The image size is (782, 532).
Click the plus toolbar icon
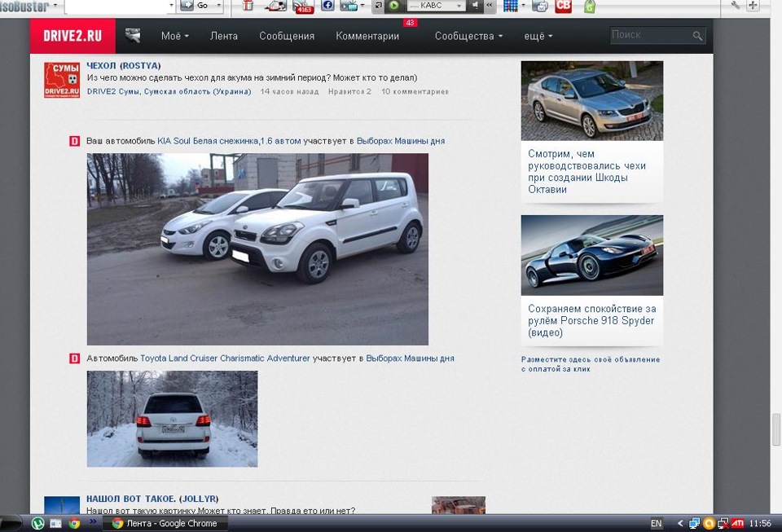click(753, 6)
